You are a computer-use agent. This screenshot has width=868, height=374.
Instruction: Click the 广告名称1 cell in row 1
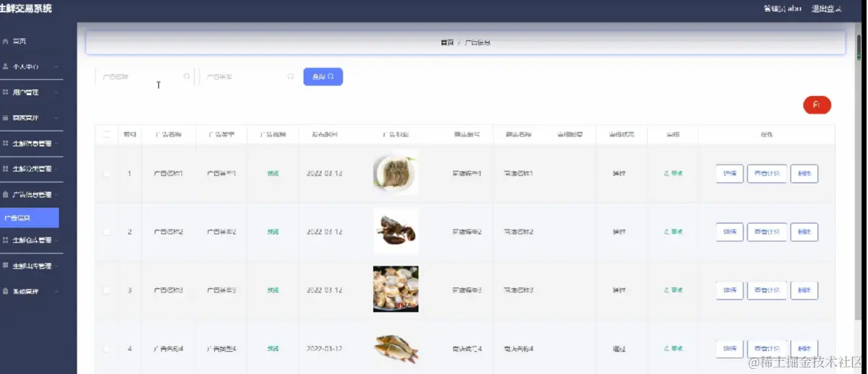[169, 174]
